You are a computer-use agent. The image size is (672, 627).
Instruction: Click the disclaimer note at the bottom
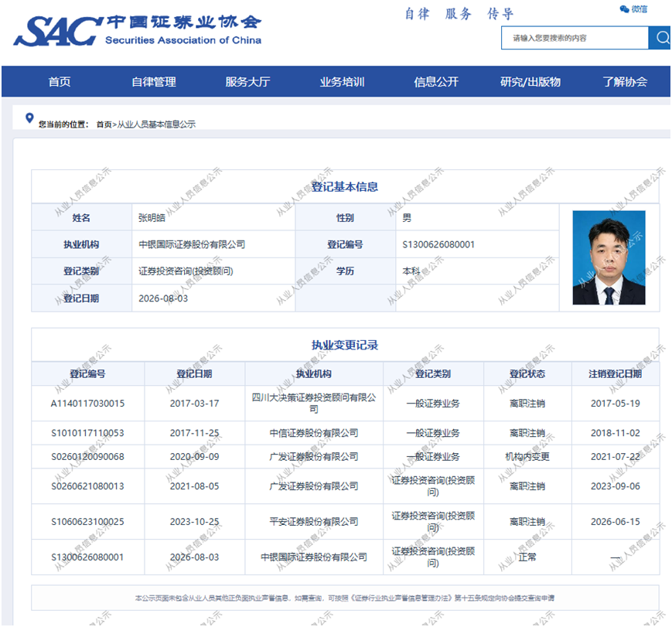pos(345,598)
